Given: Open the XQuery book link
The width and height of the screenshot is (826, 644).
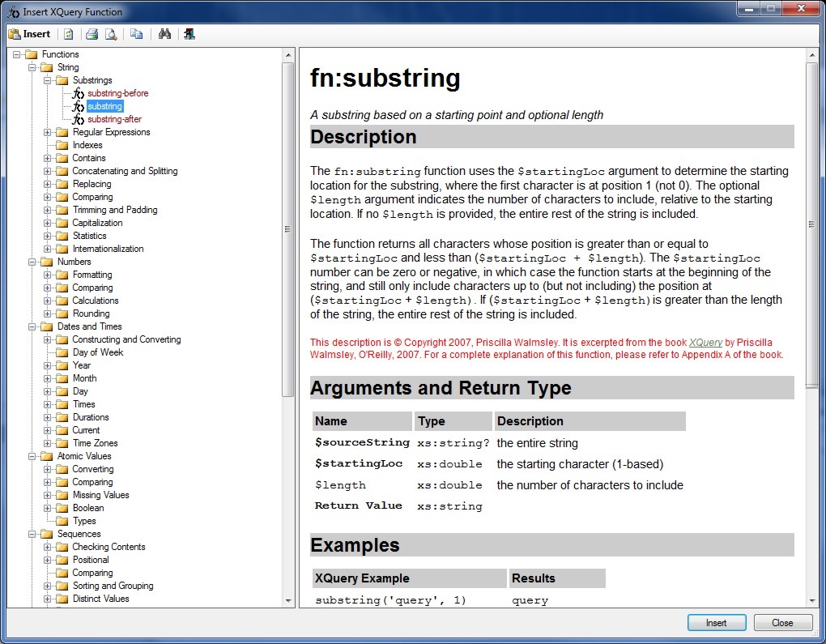Looking at the screenshot, I should point(705,343).
